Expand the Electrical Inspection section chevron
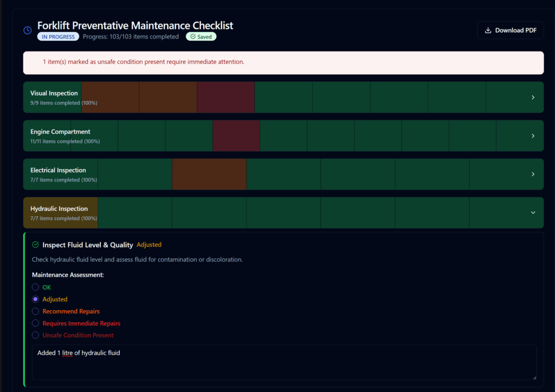 533,175
